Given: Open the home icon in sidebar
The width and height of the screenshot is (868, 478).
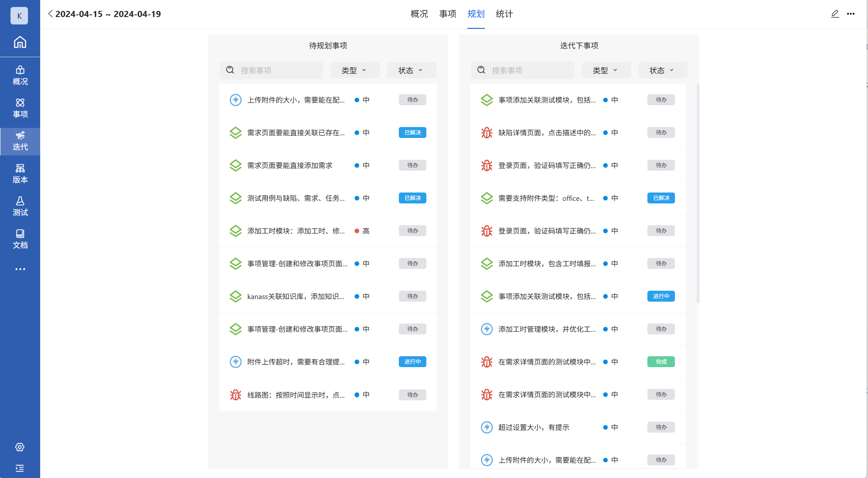Looking at the screenshot, I should [x=20, y=42].
